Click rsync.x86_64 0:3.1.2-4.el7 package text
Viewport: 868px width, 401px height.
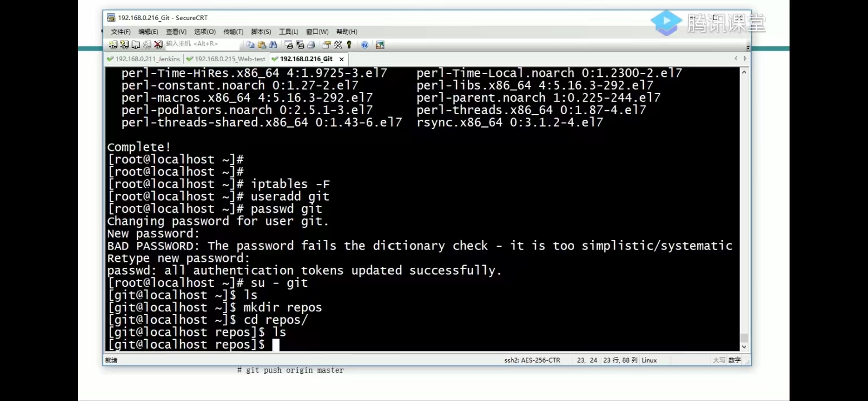[x=510, y=123]
